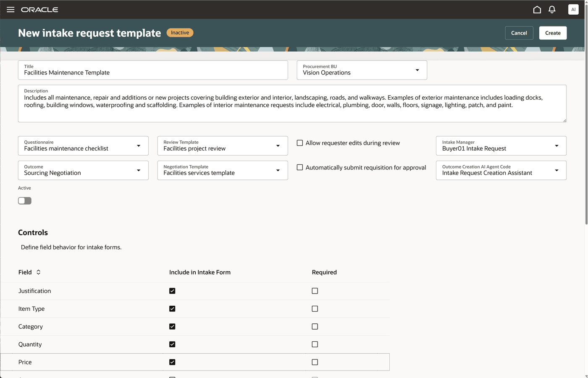Check Allow requester edits during review
This screenshot has height=378, width=588.
coord(300,143)
